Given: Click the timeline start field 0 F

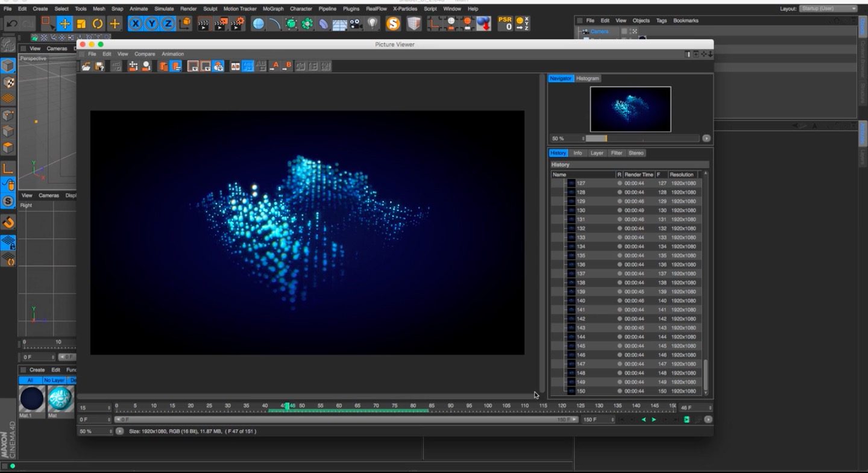Looking at the screenshot, I should click(x=95, y=419).
